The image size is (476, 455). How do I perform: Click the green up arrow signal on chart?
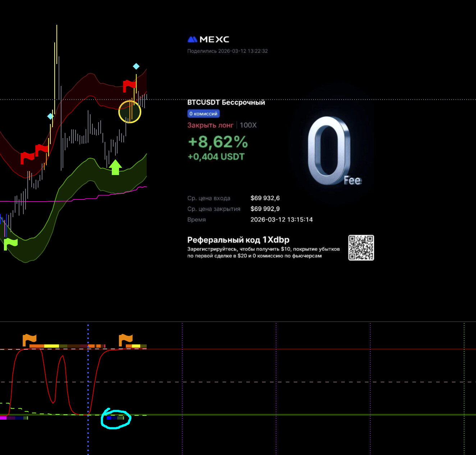(x=115, y=167)
